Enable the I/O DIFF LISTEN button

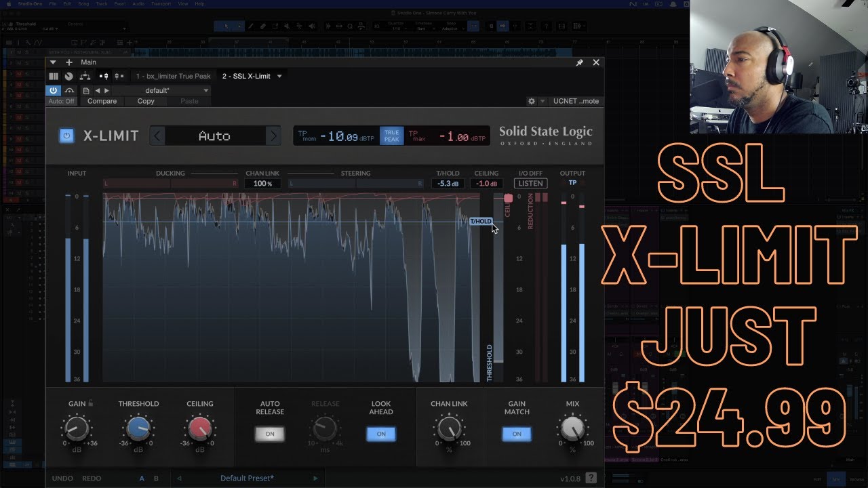(530, 184)
